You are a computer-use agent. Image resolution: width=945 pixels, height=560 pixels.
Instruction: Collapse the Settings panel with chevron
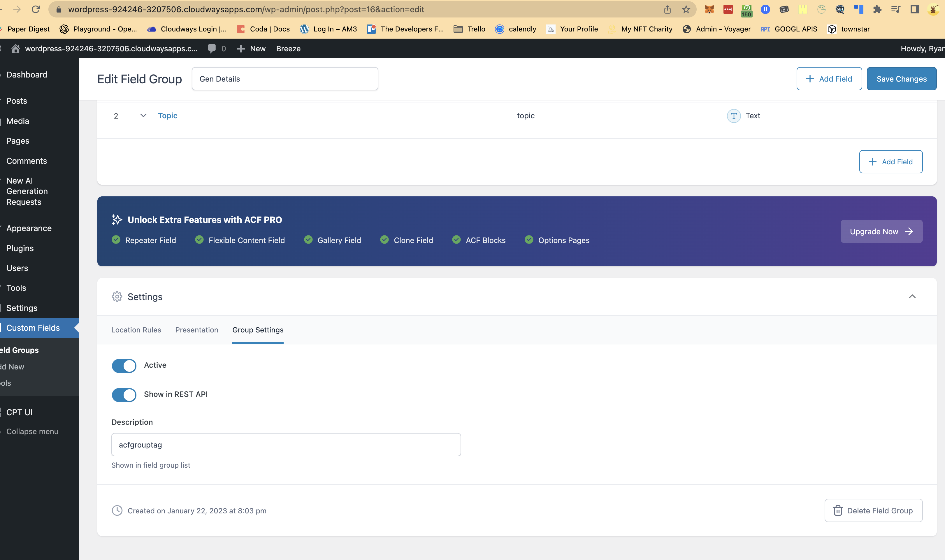[912, 297]
